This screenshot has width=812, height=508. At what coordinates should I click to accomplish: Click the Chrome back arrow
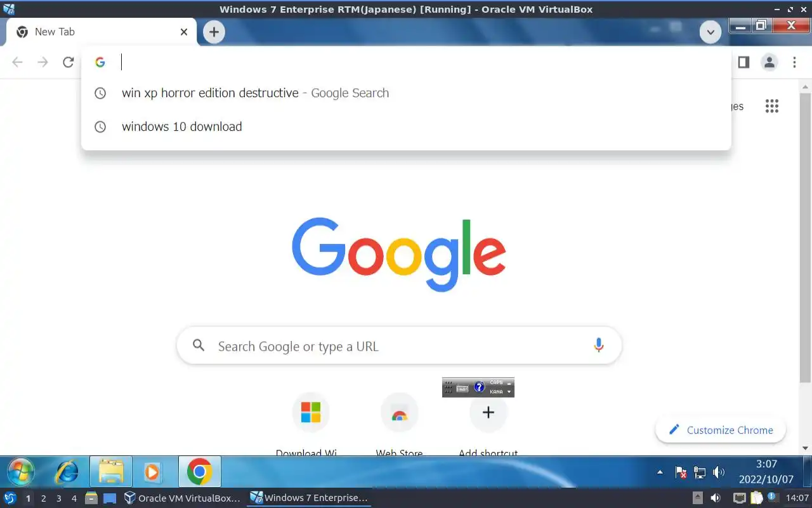pyautogui.click(x=18, y=62)
